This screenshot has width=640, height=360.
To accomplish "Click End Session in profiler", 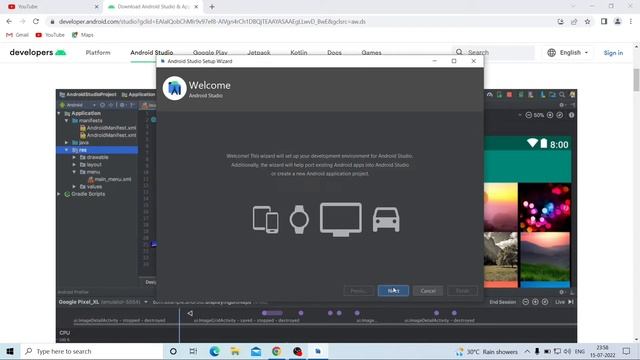I will (x=502, y=302).
